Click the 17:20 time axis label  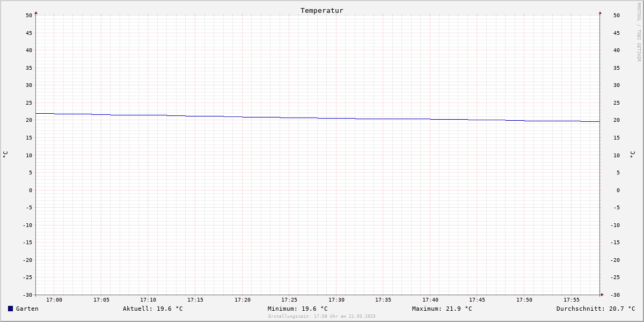(243, 299)
